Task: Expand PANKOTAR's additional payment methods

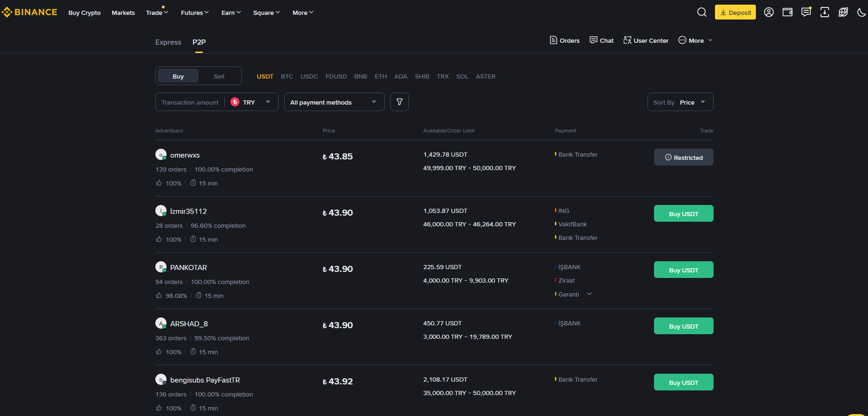Action: (589, 294)
